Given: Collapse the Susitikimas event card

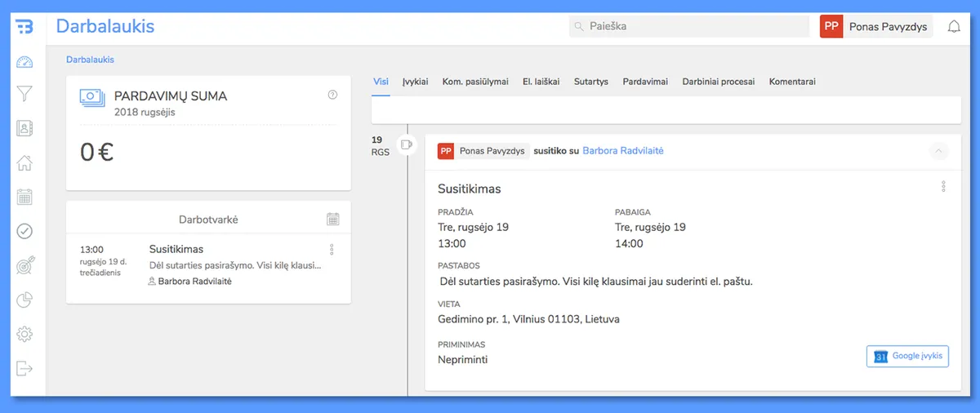Looking at the screenshot, I should tap(938, 151).
